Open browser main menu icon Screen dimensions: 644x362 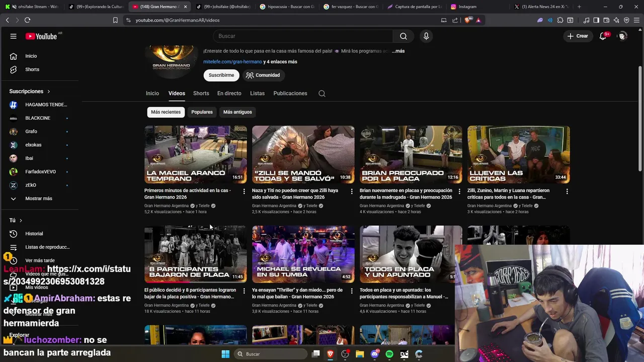636,20
